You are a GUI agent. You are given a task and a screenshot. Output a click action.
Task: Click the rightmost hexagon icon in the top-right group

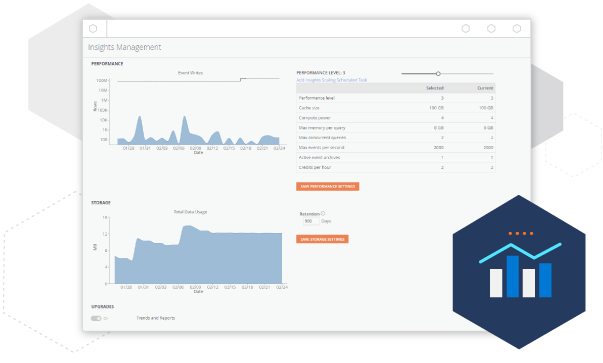(517, 28)
